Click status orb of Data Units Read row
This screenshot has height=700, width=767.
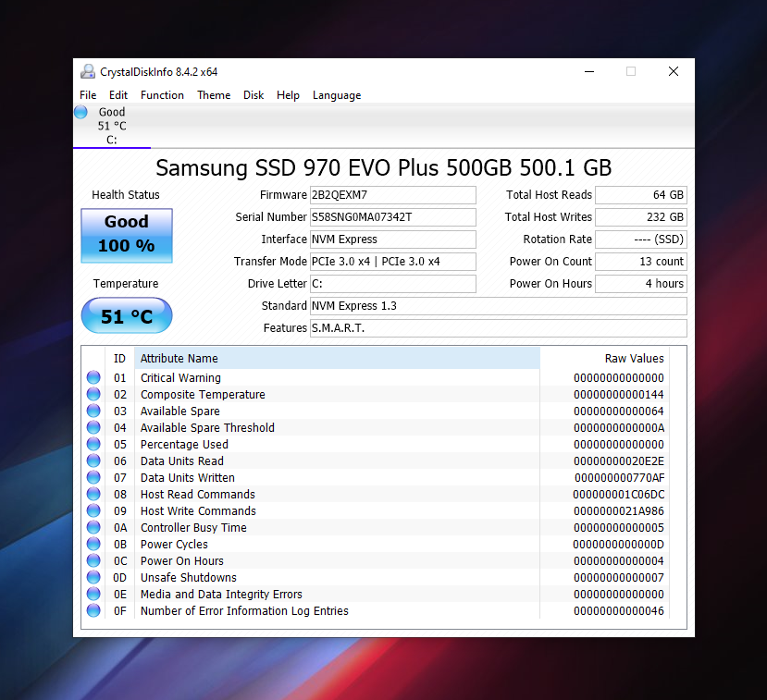(93, 461)
